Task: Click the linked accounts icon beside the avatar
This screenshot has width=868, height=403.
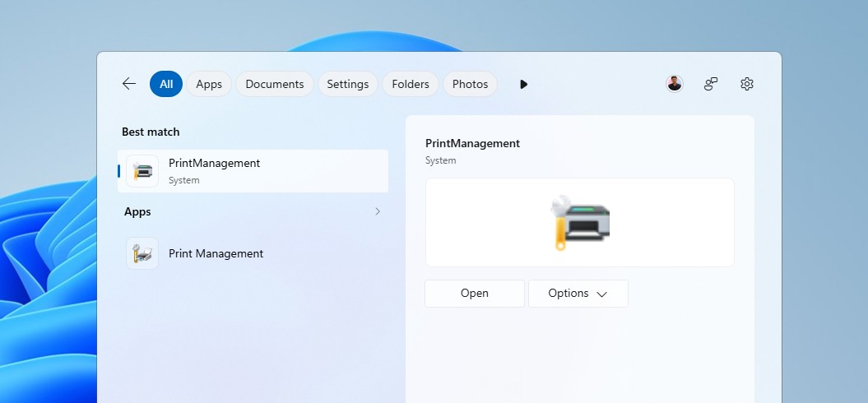Action: pyautogui.click(x=711, y=84)
